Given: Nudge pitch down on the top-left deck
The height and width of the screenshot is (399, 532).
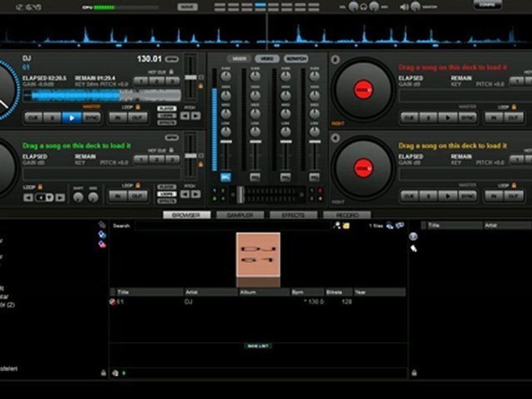Looking at the screenshot, I should [x=185, y=116].
